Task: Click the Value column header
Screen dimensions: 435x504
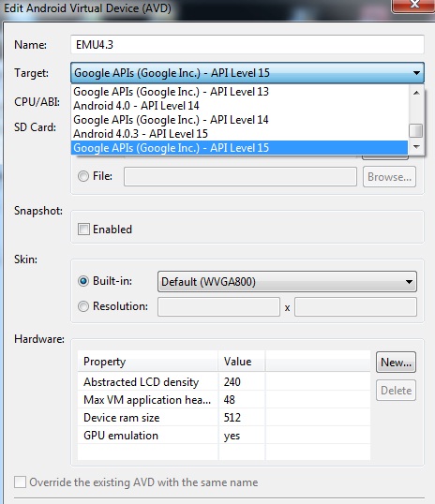Action: click(x=242, y=362)
